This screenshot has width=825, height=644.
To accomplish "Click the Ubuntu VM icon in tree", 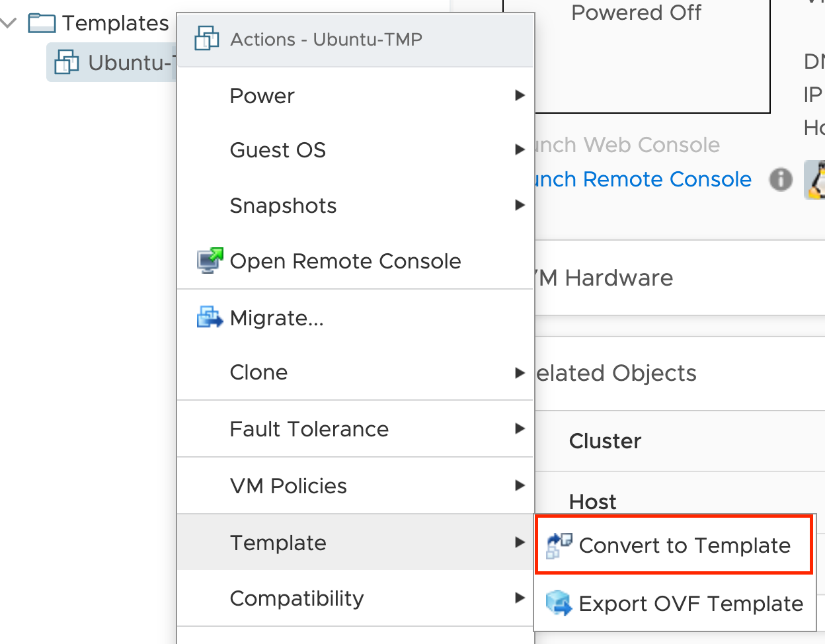I will pyautogui.click(x=67, y=62).
